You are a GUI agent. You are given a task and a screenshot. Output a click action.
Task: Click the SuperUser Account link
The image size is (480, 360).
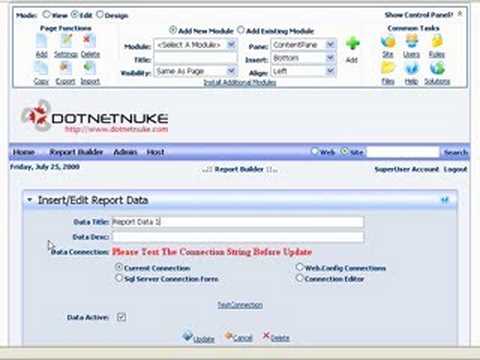tap(407, 169)
